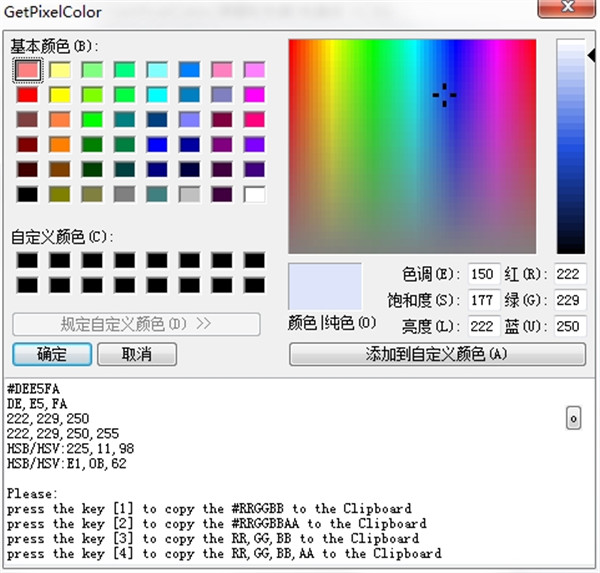Click the 'DE, E5, FA' text line
This screenshot has height=573, width=600.
pyautogui.click(x=37, y=404)
